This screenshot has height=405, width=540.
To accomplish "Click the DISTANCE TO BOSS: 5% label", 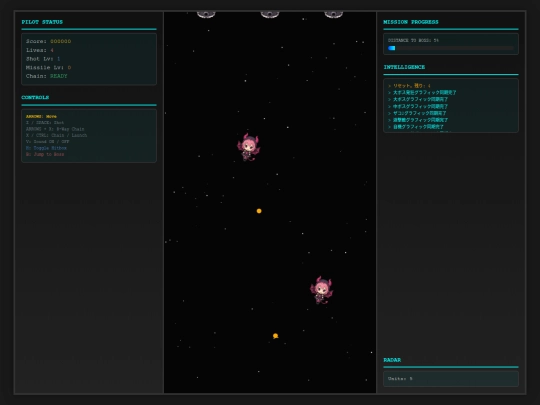I will coord(413,40).
